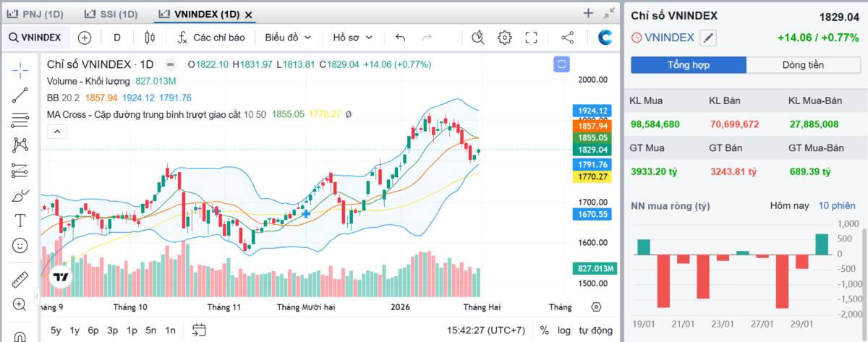Open the emoji icons tool
Image resolution: width=868 pixels, height=342 pixels.
(x=20, y=246)
